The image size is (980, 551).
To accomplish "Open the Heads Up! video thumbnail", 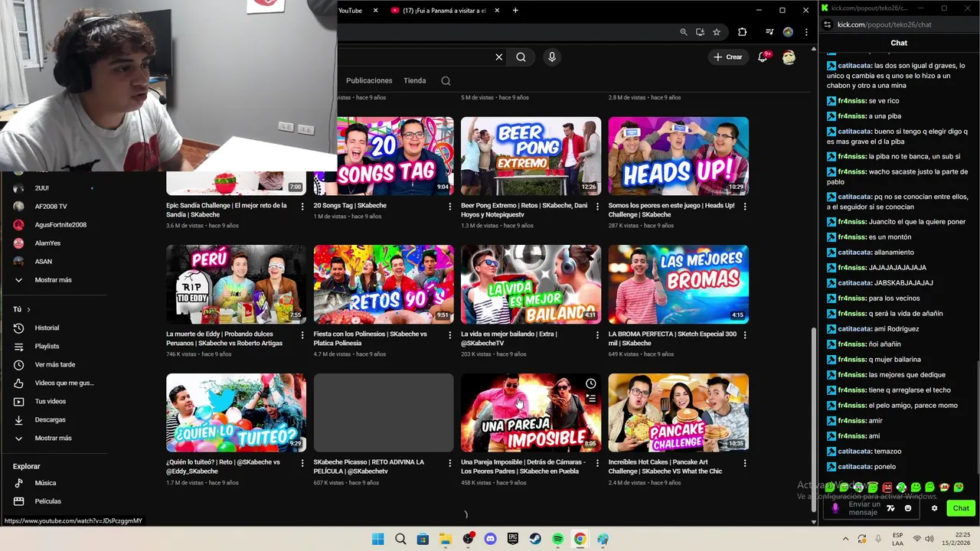I will pyautogui.click(x=678, y=156).
